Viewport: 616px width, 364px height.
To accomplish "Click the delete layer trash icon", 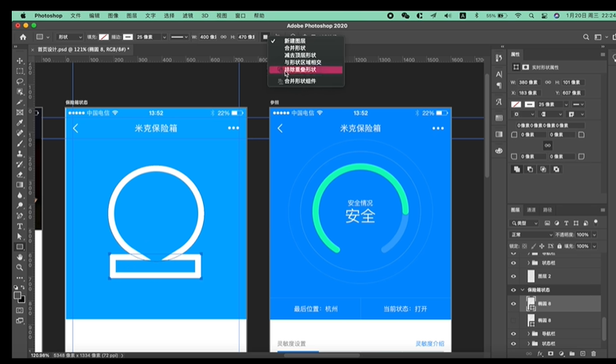I will tap(593, 354).
